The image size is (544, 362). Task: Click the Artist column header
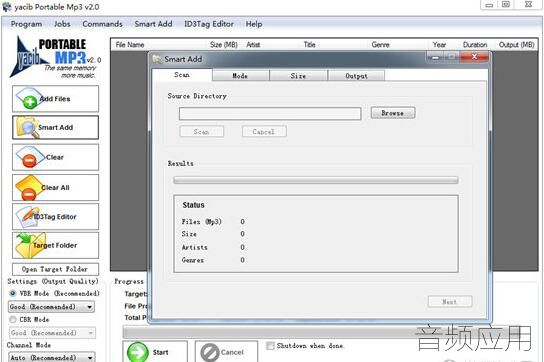click(253, 45)
